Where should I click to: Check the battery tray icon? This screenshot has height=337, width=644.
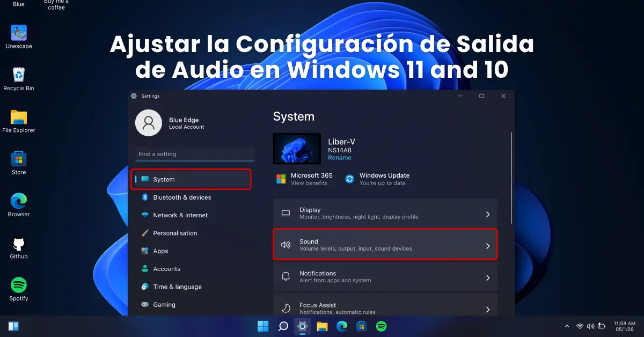pos(602,326)
